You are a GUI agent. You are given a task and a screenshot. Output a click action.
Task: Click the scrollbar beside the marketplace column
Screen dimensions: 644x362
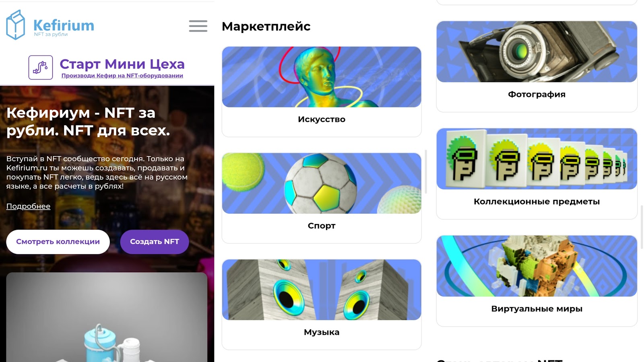425,171
